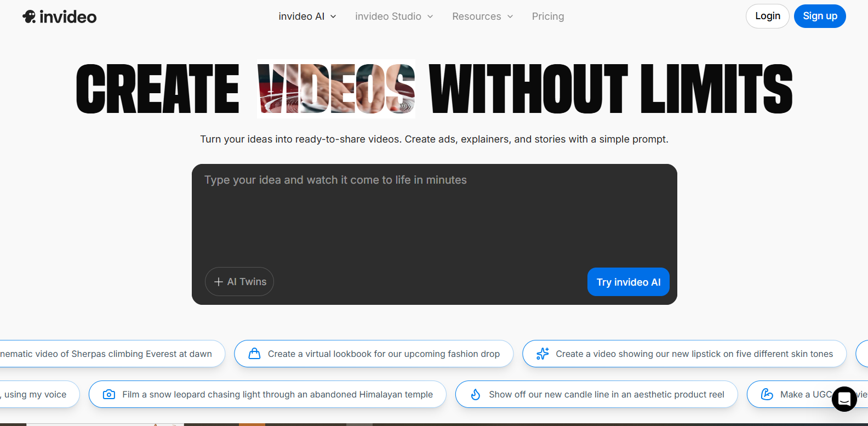Select the snow leopard Himalayan temple prompt

[x=267, y=394]
